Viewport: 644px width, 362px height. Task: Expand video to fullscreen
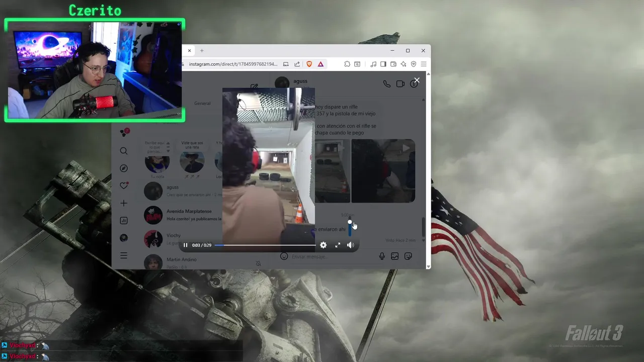(338, 245)
